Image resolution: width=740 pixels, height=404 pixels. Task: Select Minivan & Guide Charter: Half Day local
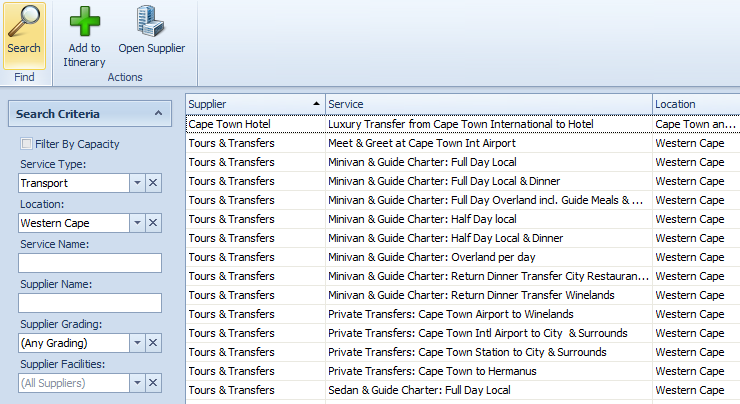(488, 219)
